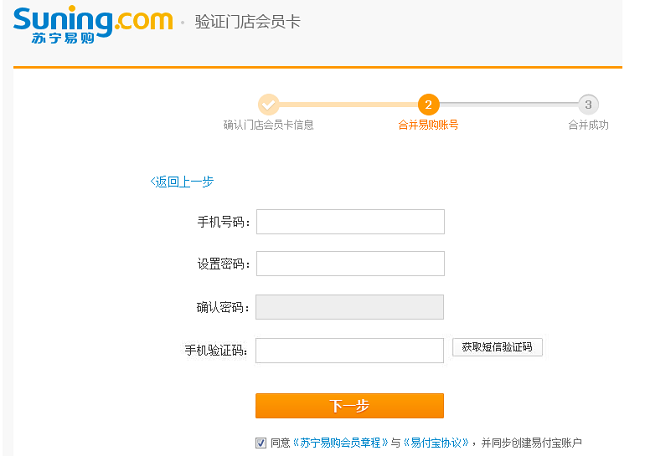
Task: Click the gray step 3 circle
Action: click(x=588, y=104)
